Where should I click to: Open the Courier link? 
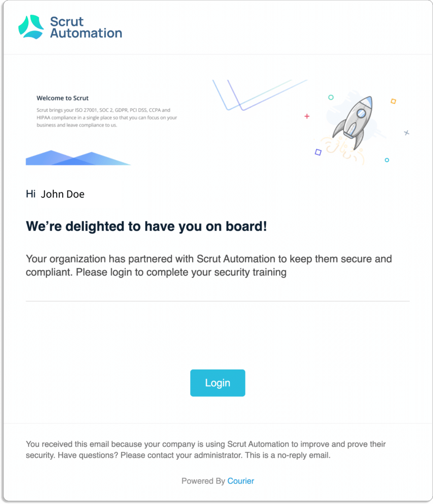click(x=240, y=481)
